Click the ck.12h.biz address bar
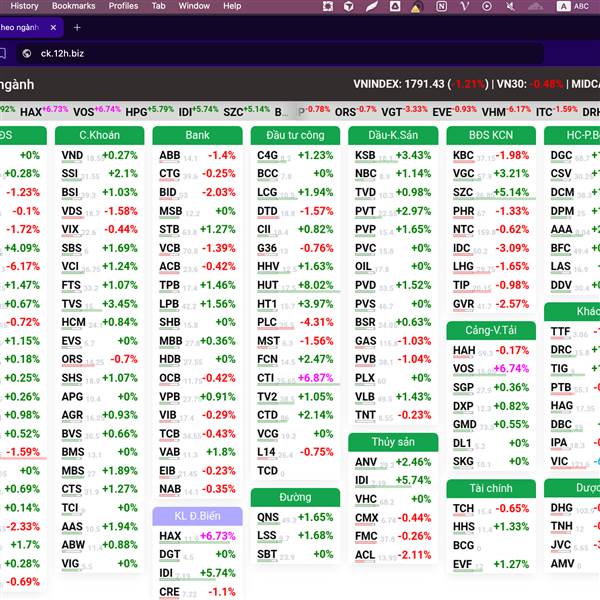 coord(280,54)
